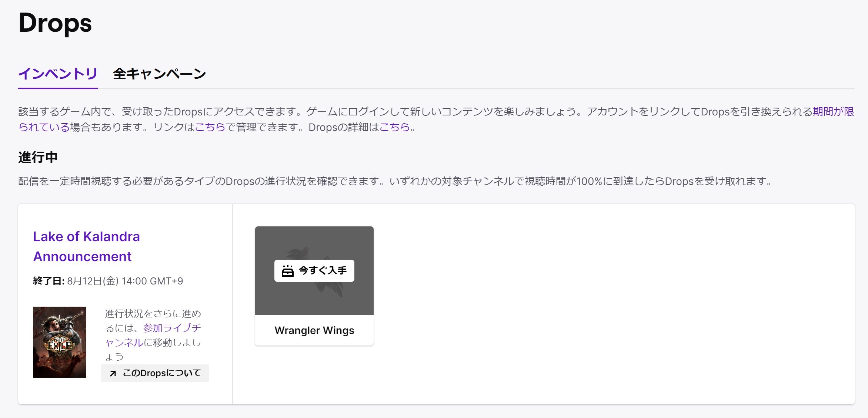Click the このDropsについて button
This screenshot has width=868, height=418.
(155, 373)
